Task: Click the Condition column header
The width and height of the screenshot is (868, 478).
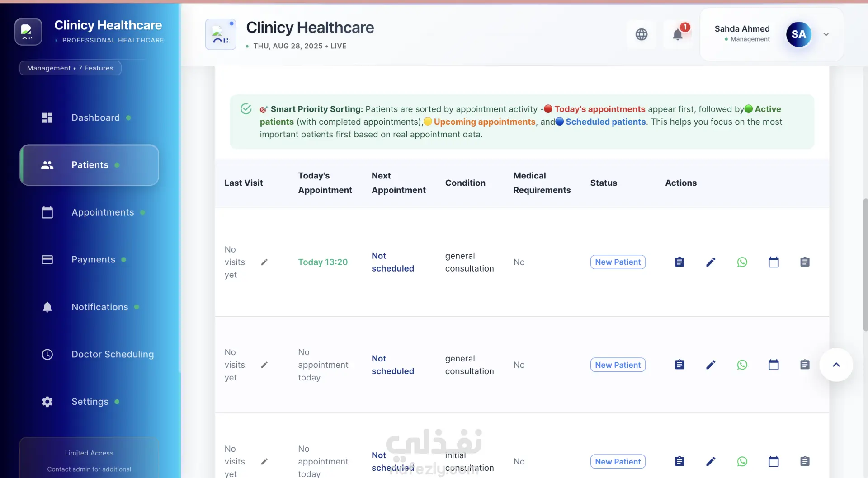Action: (465, 183)
